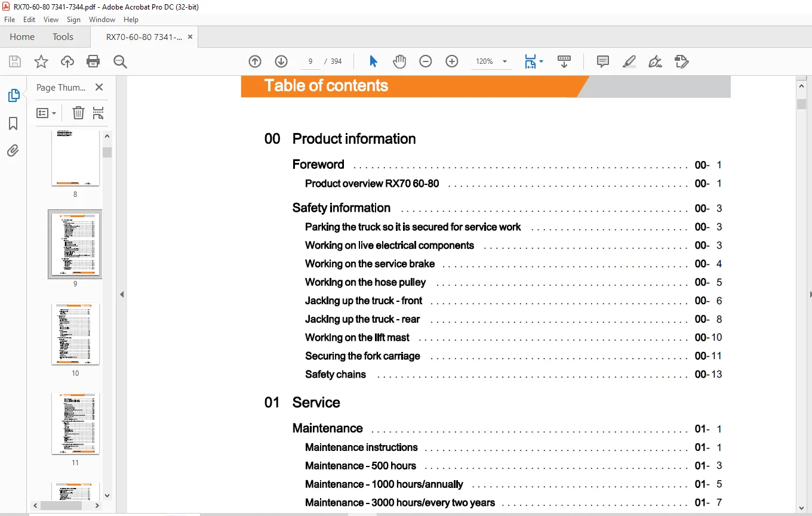Screen dimensions: 812x516
Task: Add file to starred with star icon
Action: (41, 61)
